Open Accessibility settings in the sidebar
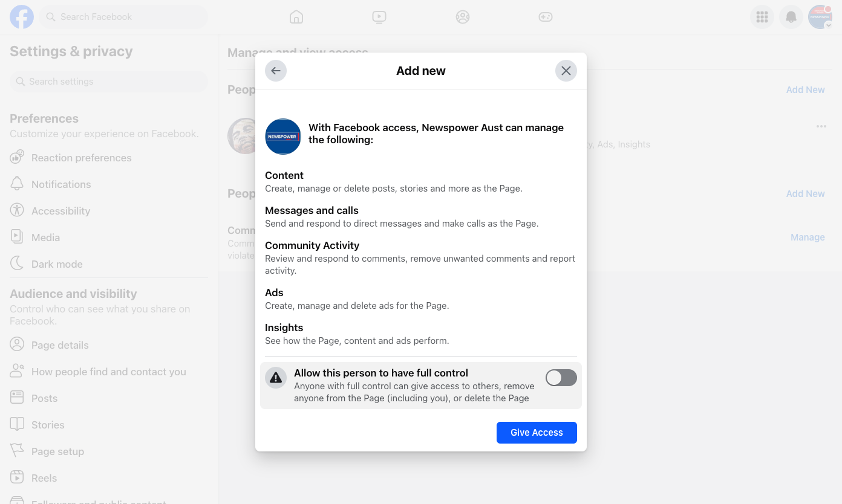Viewport: 842px width, 504px height. pyautogui.click(x=109, y=211)
